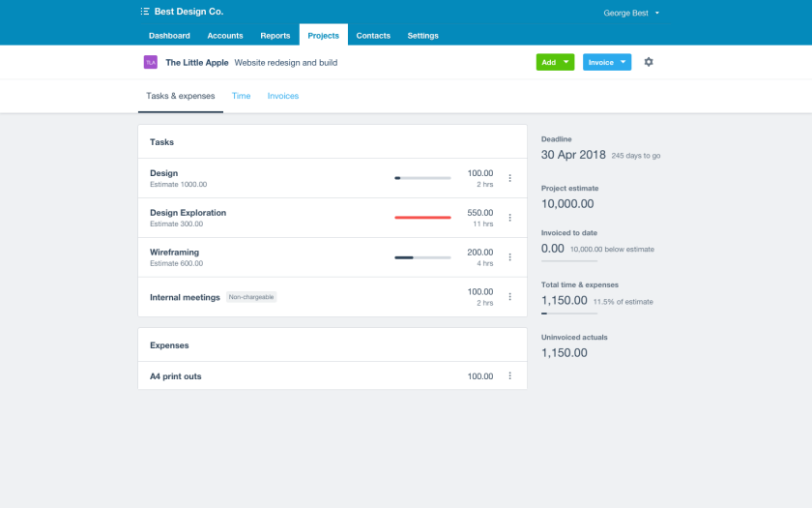Open the Wireframing task options menu

click(510, 257)
